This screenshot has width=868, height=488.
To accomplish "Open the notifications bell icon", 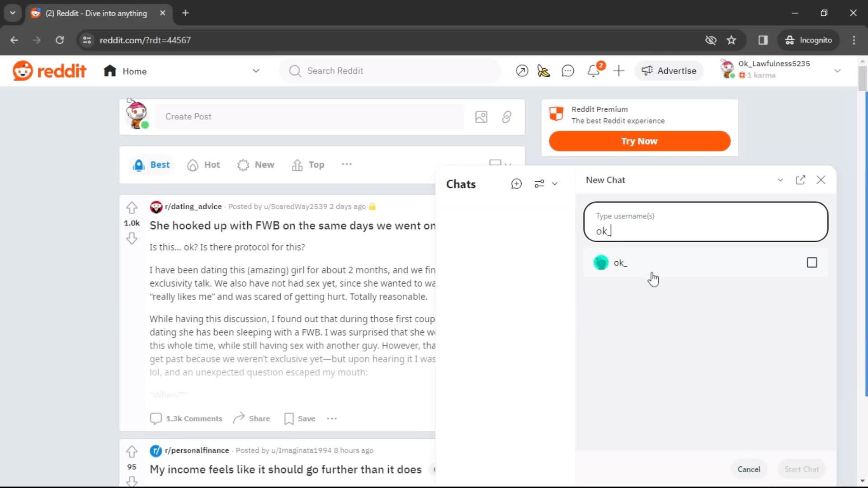I will pyautogui.click(x=594, y=71).
